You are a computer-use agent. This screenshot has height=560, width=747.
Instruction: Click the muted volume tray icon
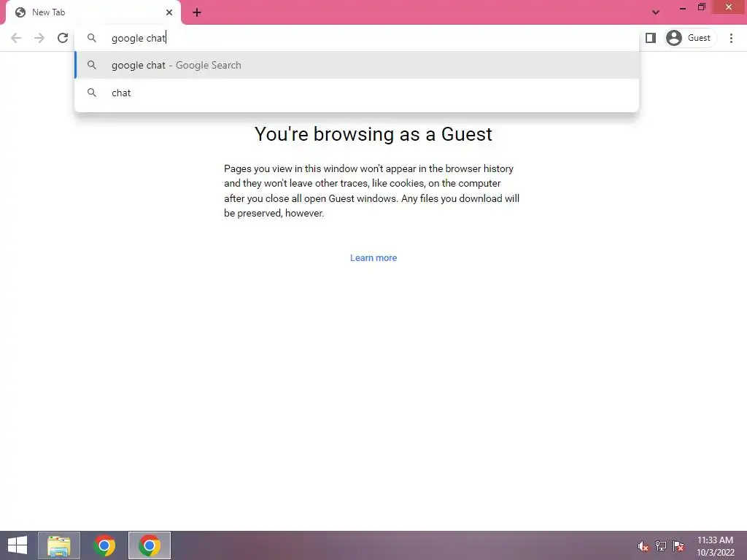tap(643, 546)
